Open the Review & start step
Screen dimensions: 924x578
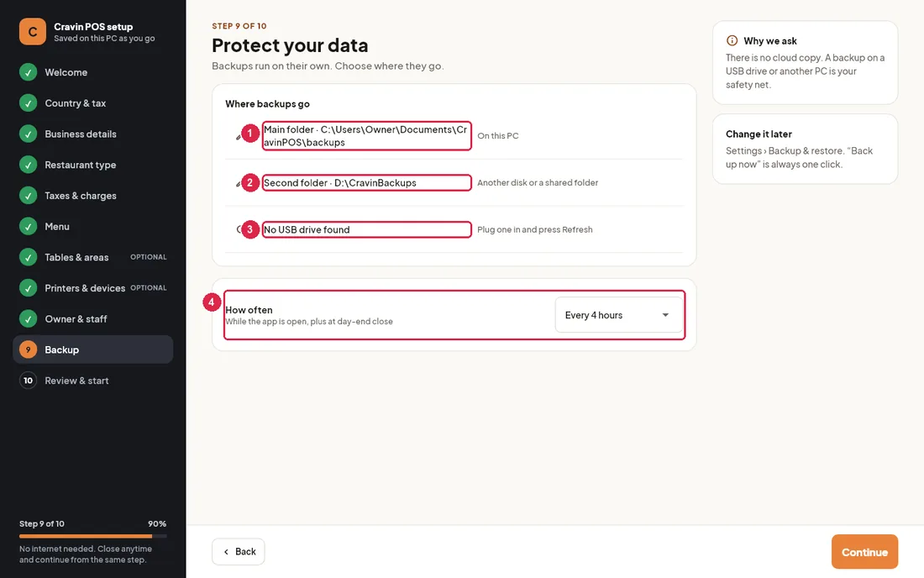coord(92,381)
